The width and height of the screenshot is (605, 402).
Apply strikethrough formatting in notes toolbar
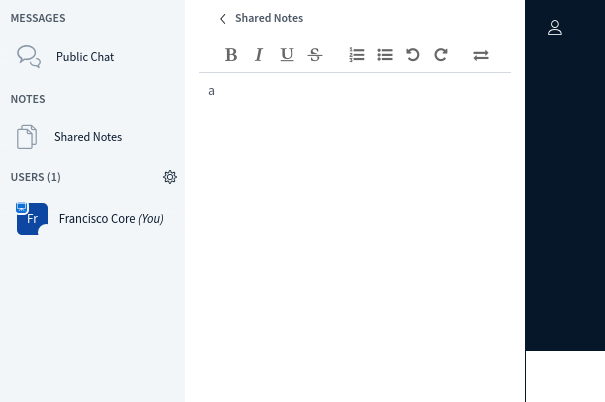pyautogui.click(x=315, y=55)
